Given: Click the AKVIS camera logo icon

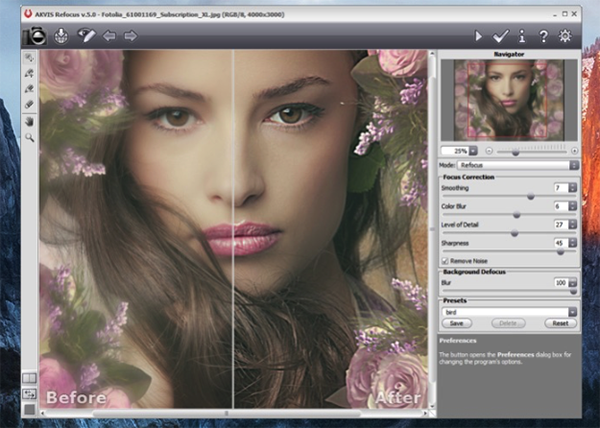Looking at the screenshot, I should pos(35,36).
